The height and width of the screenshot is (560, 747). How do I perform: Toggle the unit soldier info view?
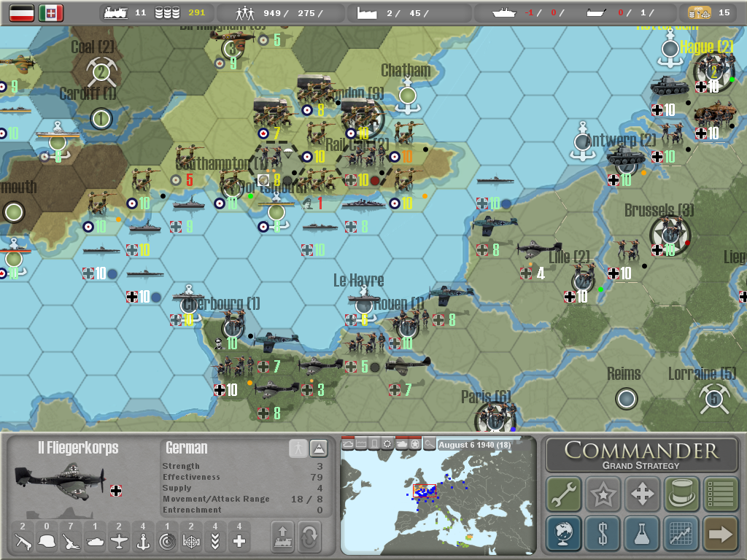click(298, 448)
